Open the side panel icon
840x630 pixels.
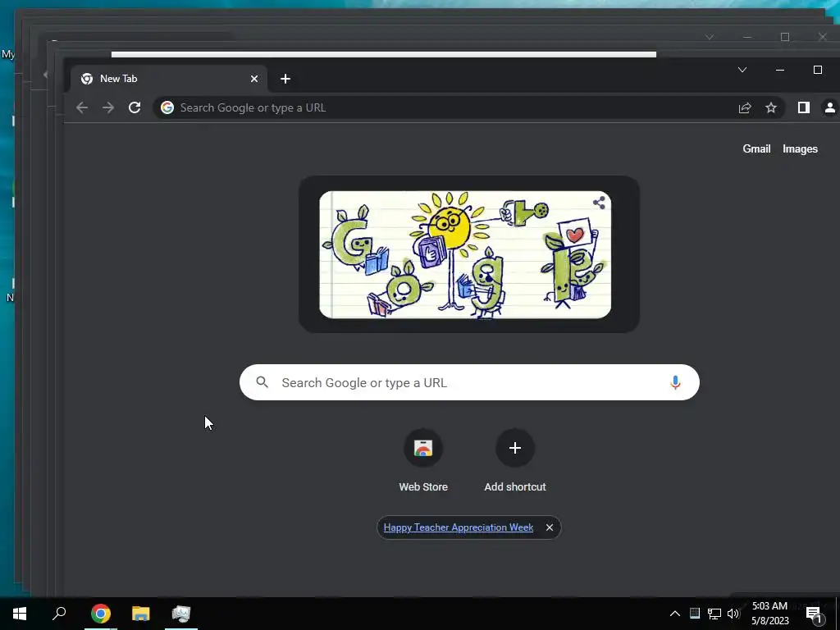point(804,107)
